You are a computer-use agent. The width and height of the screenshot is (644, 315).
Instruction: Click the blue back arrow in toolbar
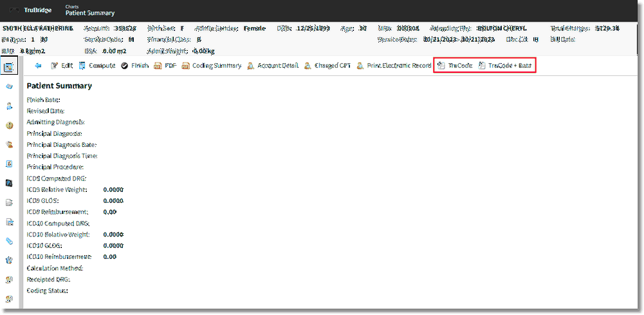click(38, 66)
